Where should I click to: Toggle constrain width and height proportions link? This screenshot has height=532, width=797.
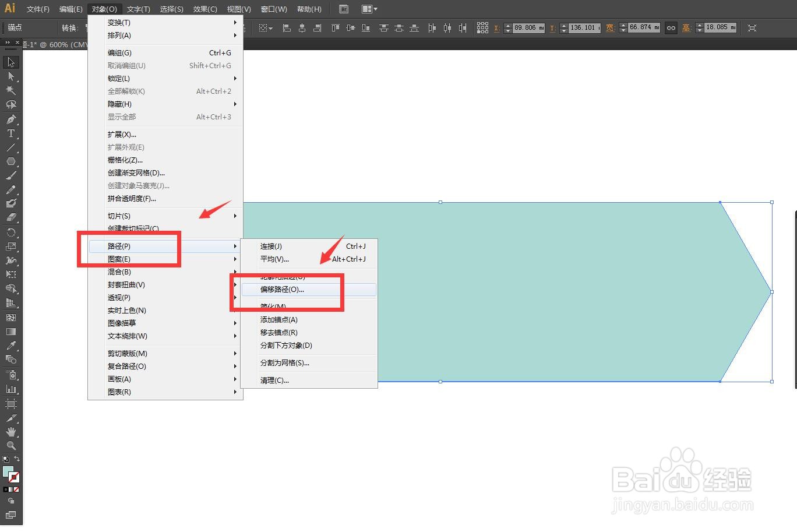[x=671, y=27]
